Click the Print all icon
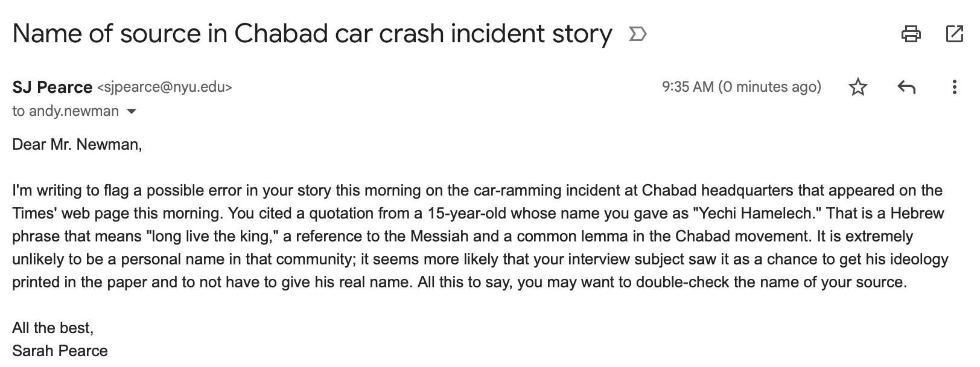Screen dimensions: 980x367 [911, 34]
